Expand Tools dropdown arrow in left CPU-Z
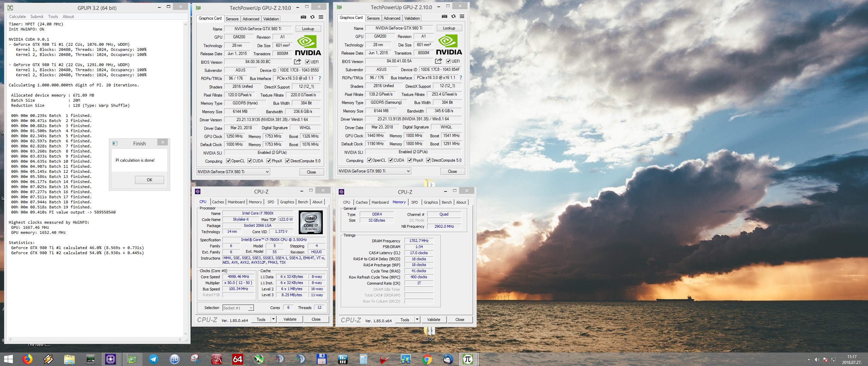This screenshot has height=366, width=868. click(x=273, y=319)
